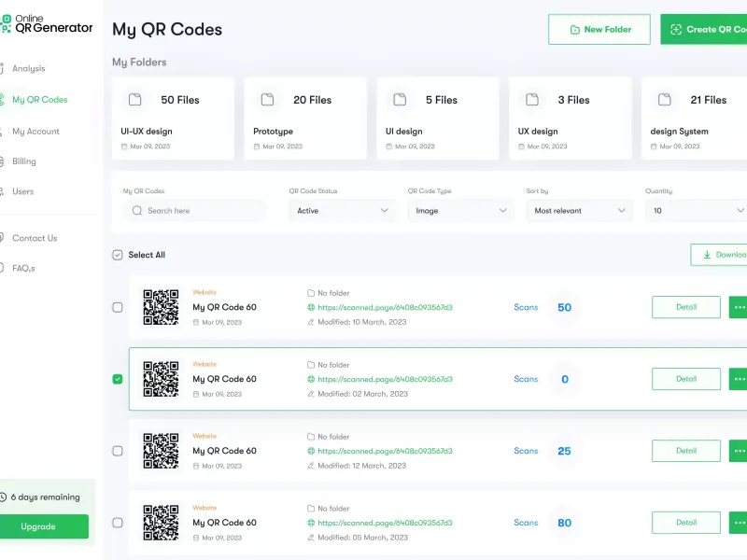Click calendar icon under Prototype folder
747x560 pixels.
257,147
